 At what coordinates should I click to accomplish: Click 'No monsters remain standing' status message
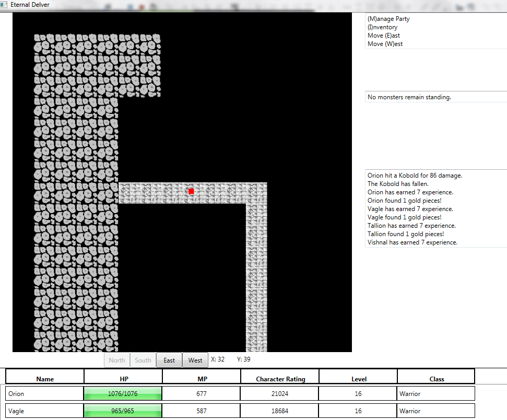[x=409, y=97]
